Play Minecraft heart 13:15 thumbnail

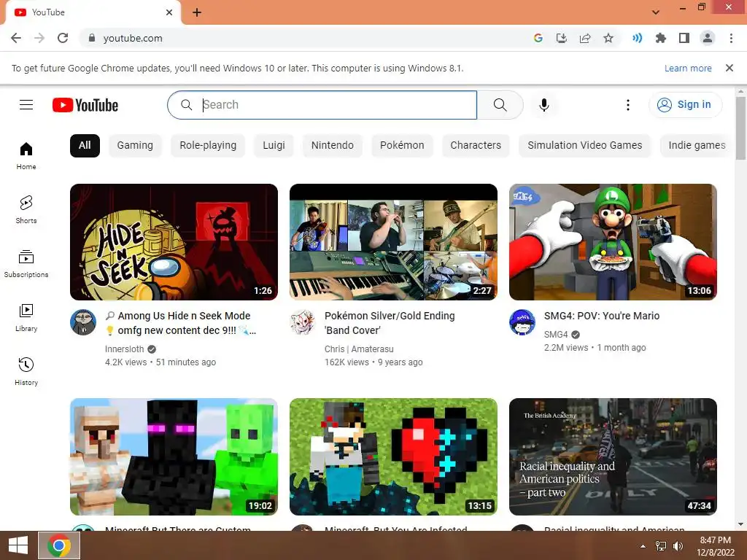coord(393,456)
